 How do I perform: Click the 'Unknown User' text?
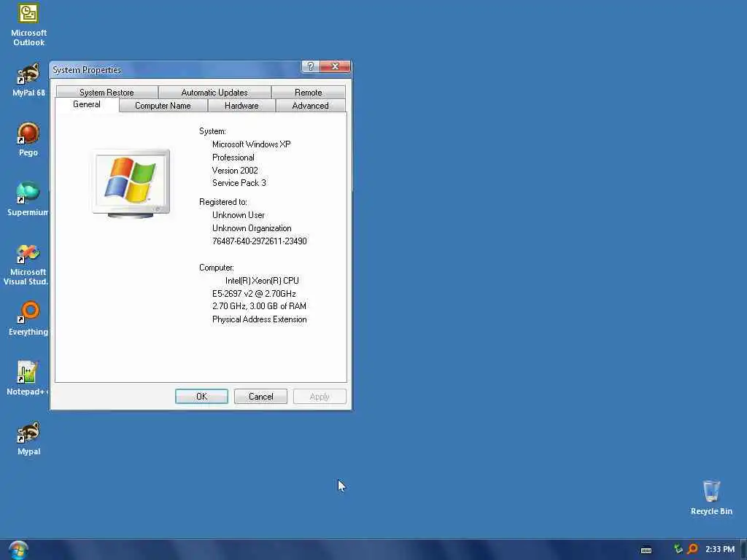tap(239, 215)
